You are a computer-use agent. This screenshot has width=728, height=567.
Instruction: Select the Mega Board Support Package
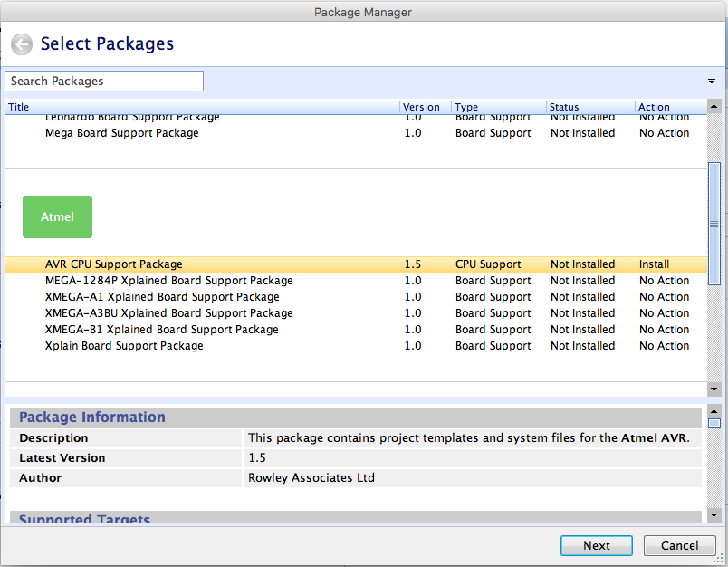coord(122,133)
